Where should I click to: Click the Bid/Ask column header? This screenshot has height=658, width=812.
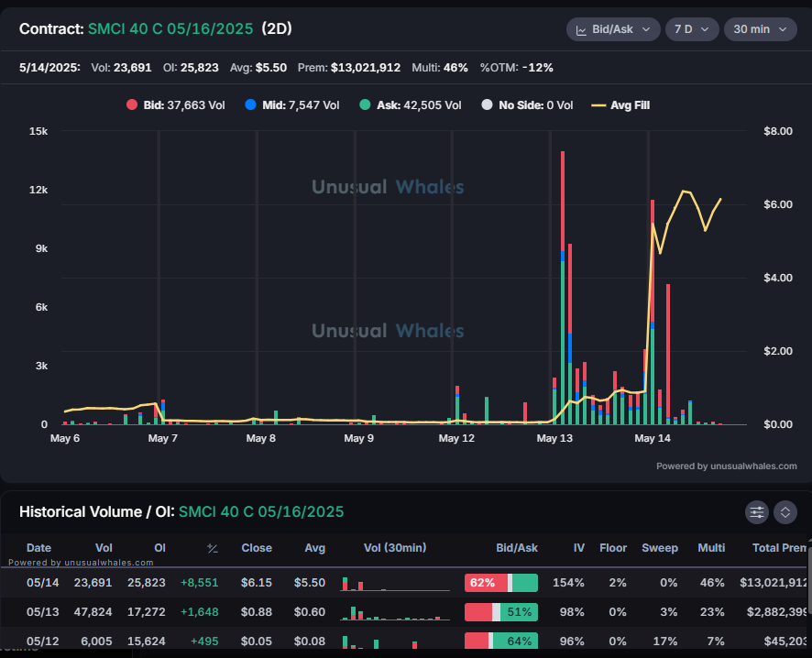pos(517,548)
